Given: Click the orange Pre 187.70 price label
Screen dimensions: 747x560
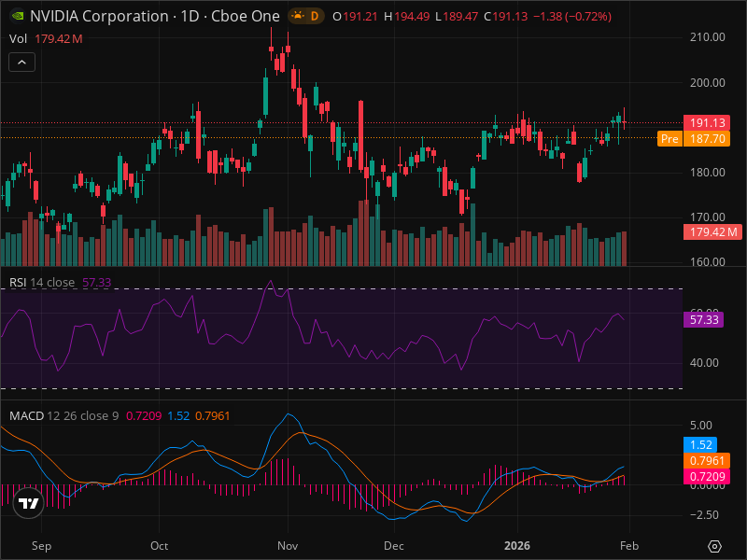Looking at the screenshot, I should [x=694, y=138].
